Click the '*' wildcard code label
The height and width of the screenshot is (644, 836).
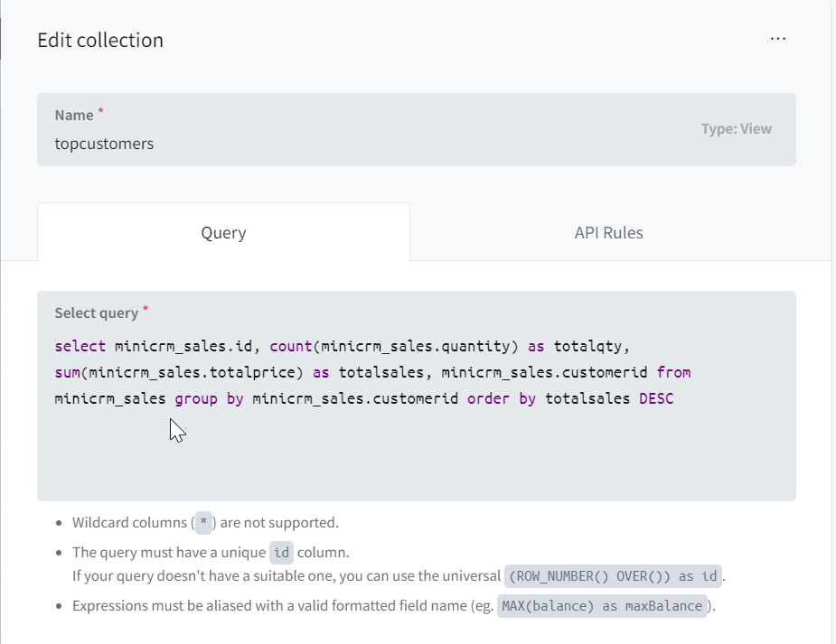pyautogui.click(x=203, y=523)
